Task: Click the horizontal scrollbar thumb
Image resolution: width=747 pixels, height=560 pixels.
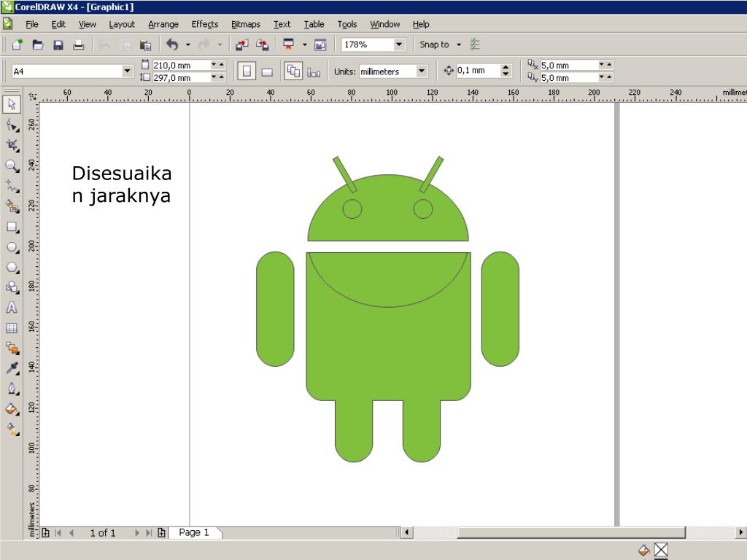Action: coord(571,532)
